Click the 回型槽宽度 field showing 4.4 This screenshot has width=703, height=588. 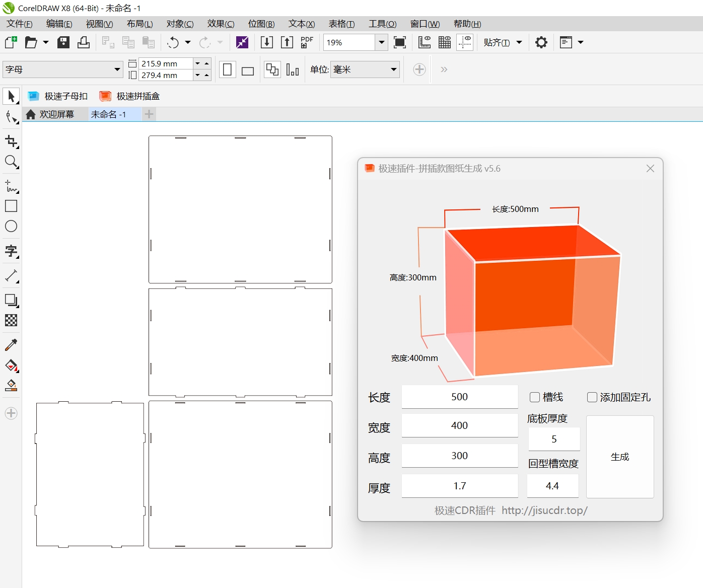click(552, 486)
